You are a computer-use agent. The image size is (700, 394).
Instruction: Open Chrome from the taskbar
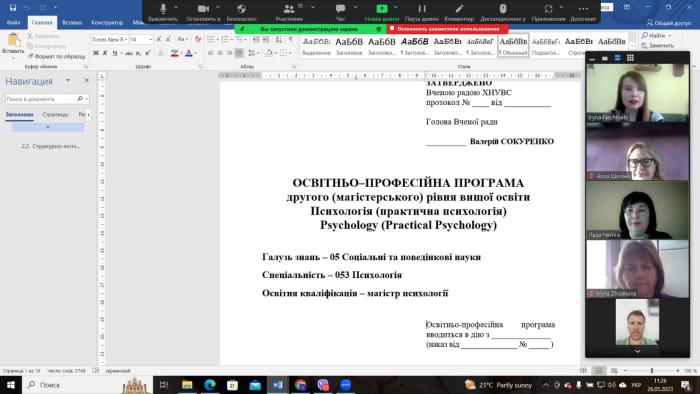[300, 385]
